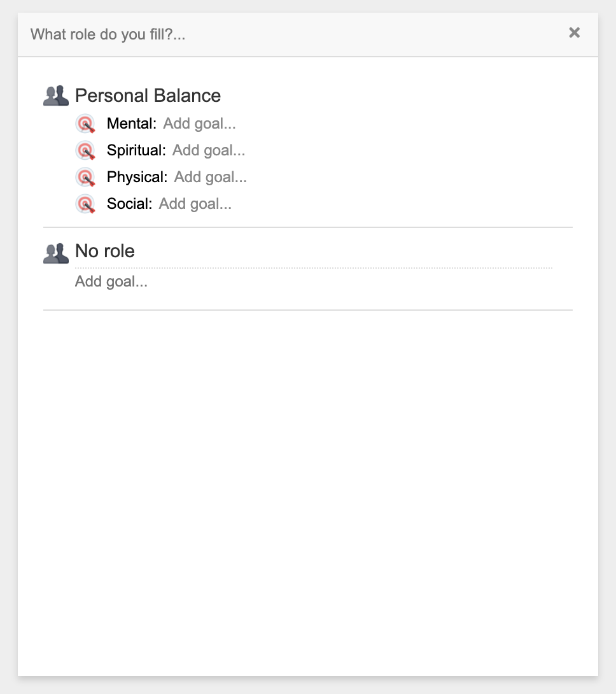616x694 pixels.
Task: Click the Spiritual label
Action: tap(136, 150)
